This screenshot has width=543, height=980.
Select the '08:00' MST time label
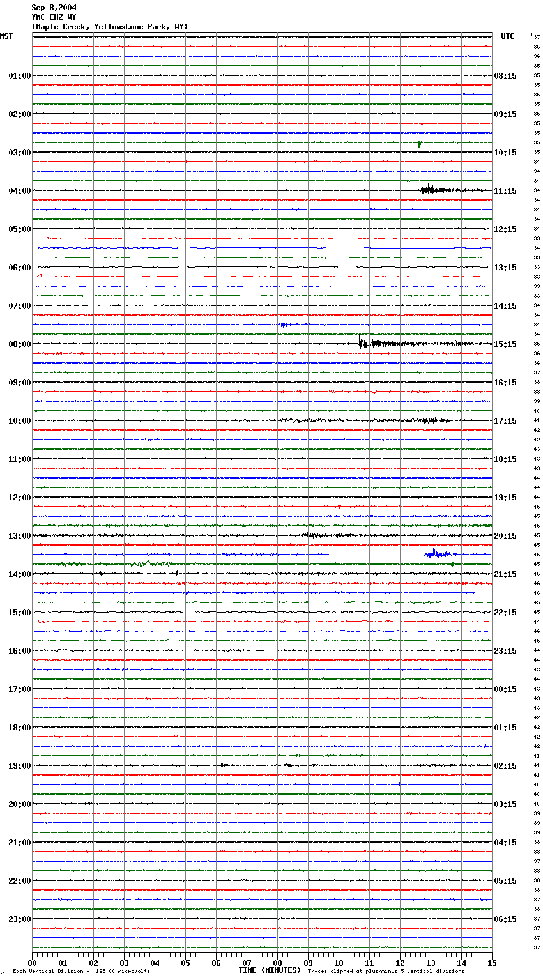point(20,344)
